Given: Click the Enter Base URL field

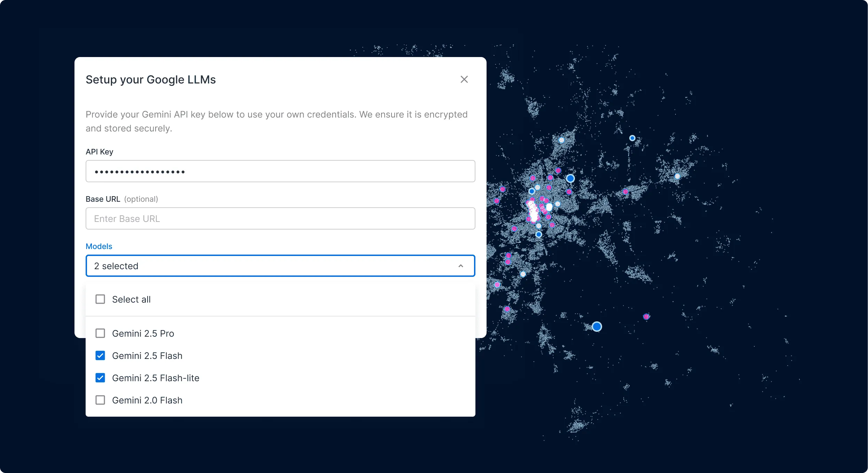Looking at the screenshot, I should [280, 218].
